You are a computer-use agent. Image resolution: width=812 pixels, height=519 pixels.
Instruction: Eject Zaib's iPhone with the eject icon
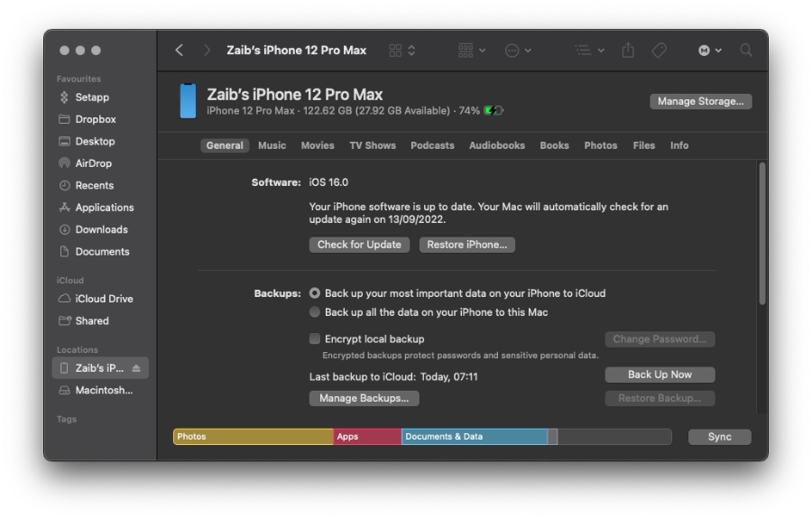point(136,368)
